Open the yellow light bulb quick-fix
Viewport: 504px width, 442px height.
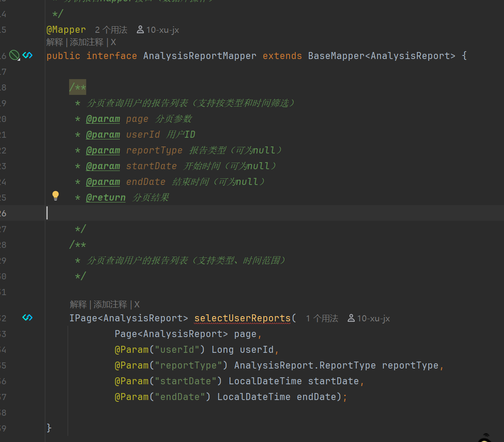(x=56, y=195)
